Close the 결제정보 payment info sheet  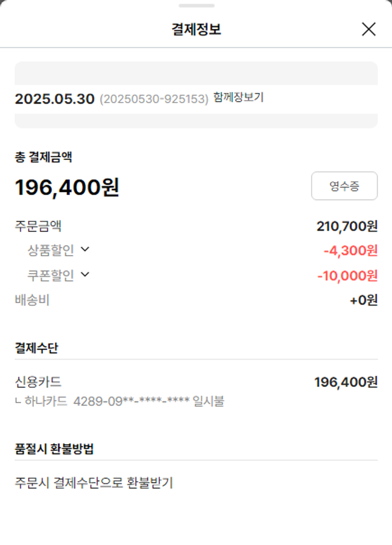tap(368, 29)
